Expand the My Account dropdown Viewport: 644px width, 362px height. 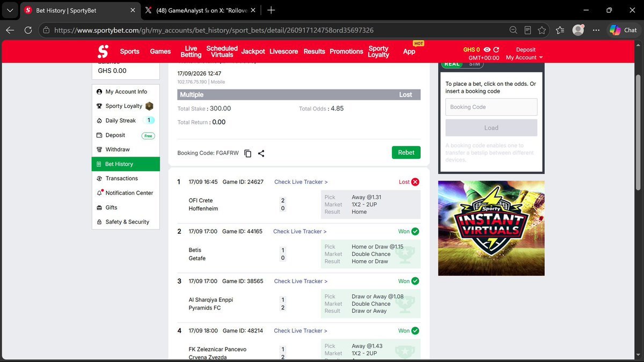point(524,57)
